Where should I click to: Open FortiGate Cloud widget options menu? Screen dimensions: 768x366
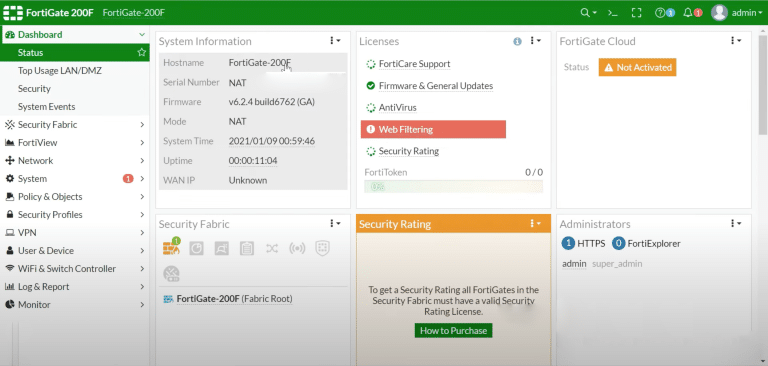(736, 41)
